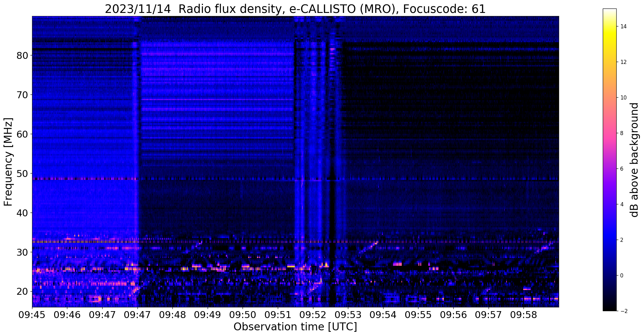This screenshot has width=644, height=336.
Task: Click the 60 MHz frequency tick label
Action: pos(22,134)
